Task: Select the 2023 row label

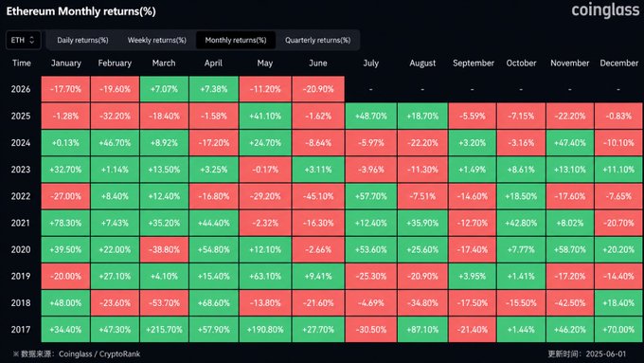Action: [21, 170]
